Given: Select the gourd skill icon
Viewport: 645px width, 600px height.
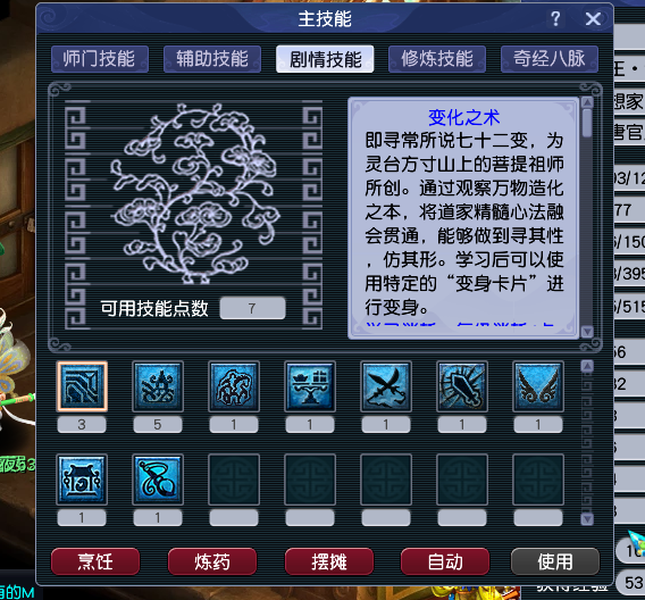Looking at the screenshot, I should click(158, 480).
